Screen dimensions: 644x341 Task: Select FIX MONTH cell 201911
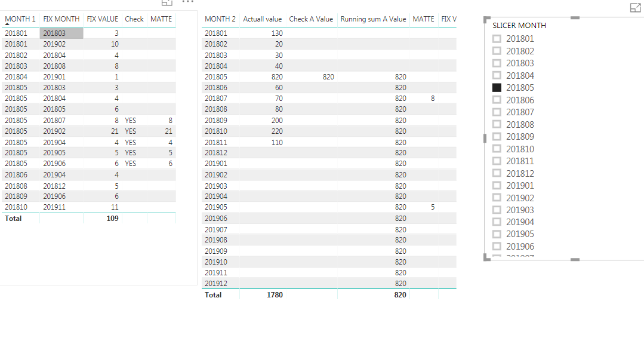[x=54, y=207]
